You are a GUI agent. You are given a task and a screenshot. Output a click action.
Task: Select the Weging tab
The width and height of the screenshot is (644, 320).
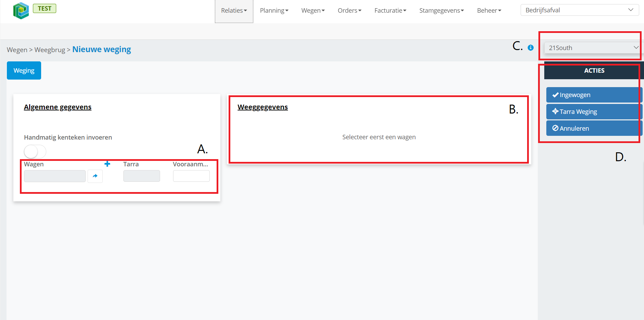click(24, 70)
